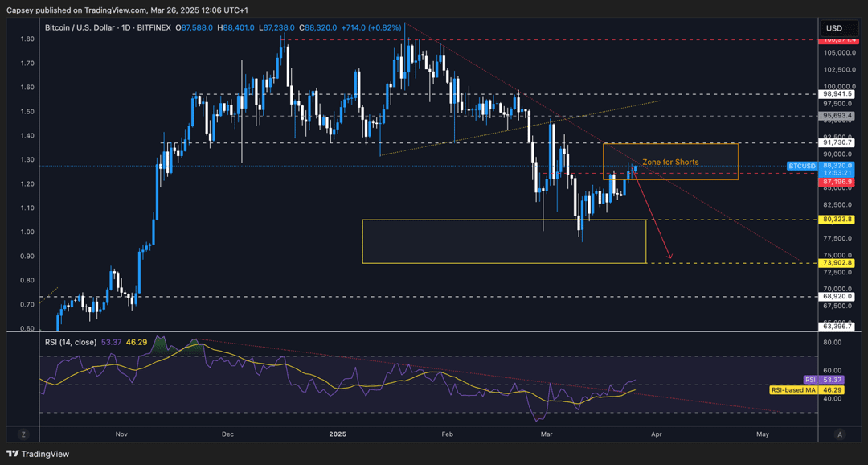Click the May date on time axis
868x465 pixels.
[762, 434]
